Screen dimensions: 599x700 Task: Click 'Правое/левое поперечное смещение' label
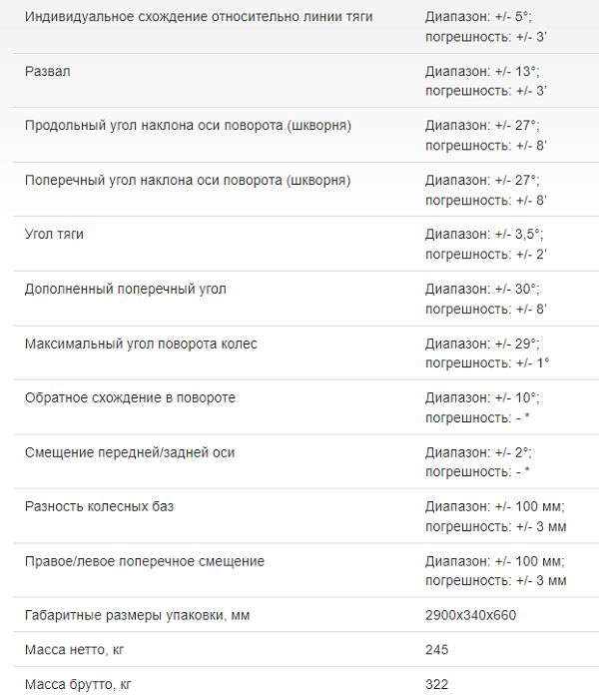point(145,561)
